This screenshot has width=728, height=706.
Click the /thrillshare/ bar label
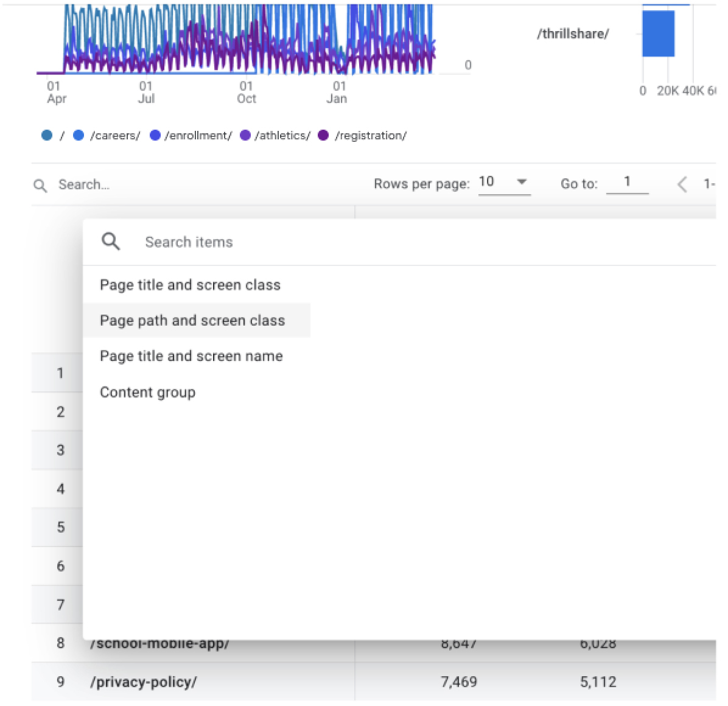tap(573, 33)
